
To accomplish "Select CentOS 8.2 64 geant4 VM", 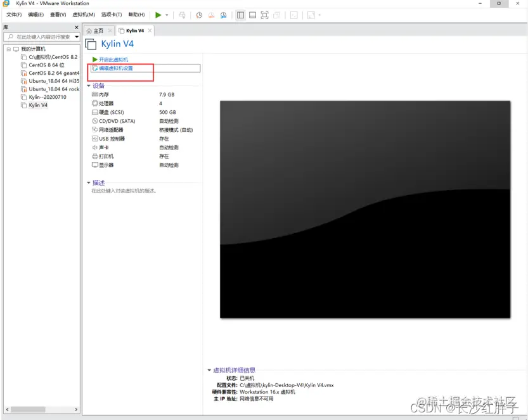I will point(54,73).
